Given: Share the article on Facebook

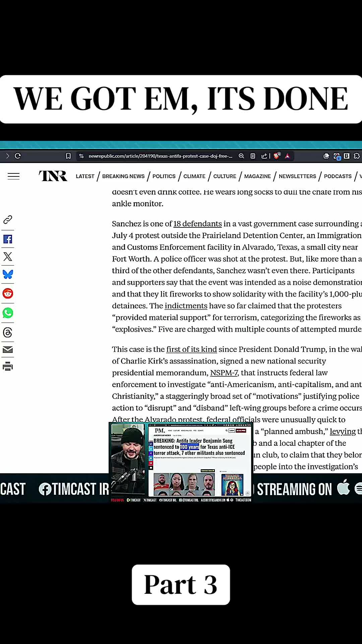Looking at the screenshot, I should (x=8, y=239).
